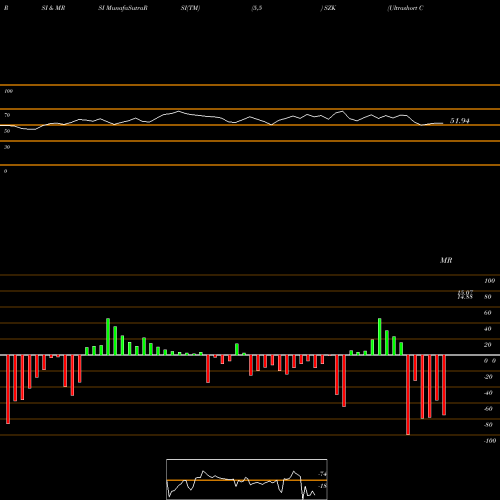Click the 'MR' panel label
Screen dimensions: 500x500
point(446,260)
